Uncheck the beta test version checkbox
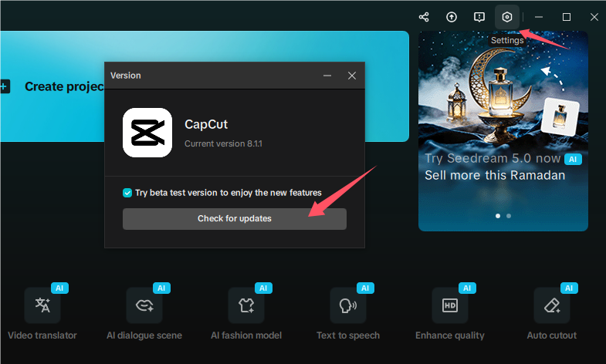606x364 pixels. pos(127,193)
